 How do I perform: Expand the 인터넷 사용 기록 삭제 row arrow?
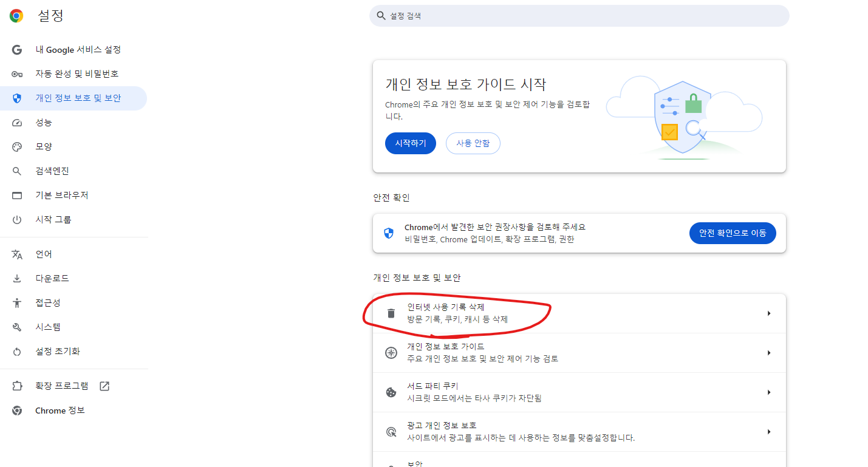(x=769, y=313)
